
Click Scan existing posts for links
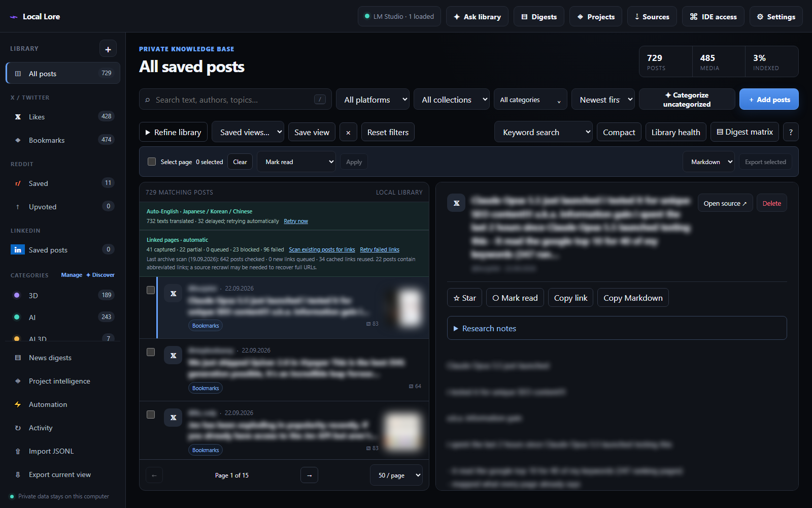[322, 250]
